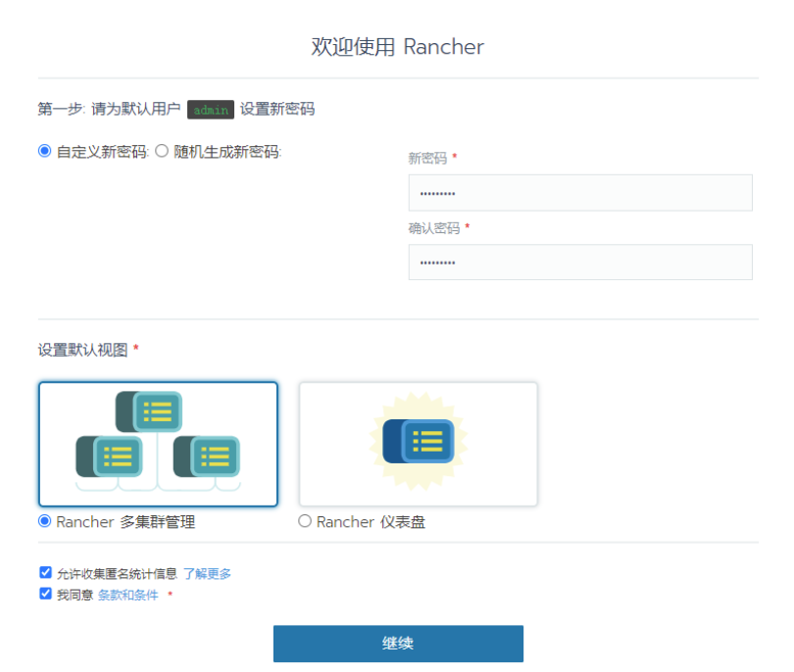
Task: Select the 自定义新密码 radio option
Action: point(44,151)
